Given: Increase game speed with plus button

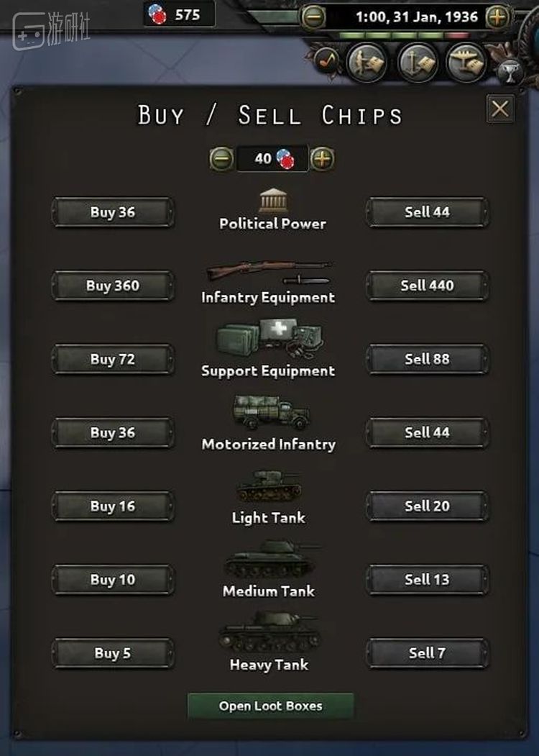Looking at the screenshot, I should click(x=497, y=16).
